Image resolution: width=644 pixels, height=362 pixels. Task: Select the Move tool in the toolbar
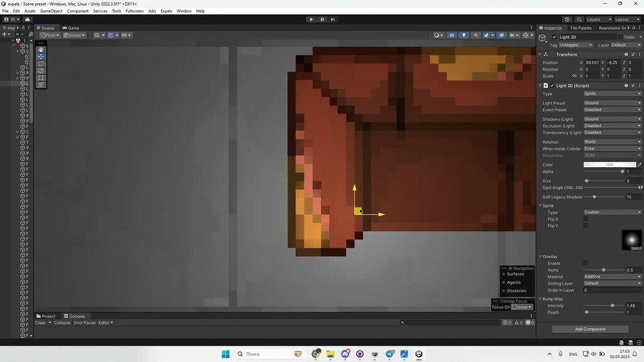pos(40,57)
